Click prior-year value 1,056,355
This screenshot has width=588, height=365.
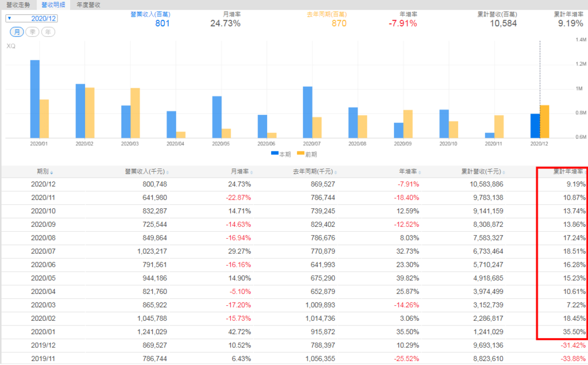320,359
